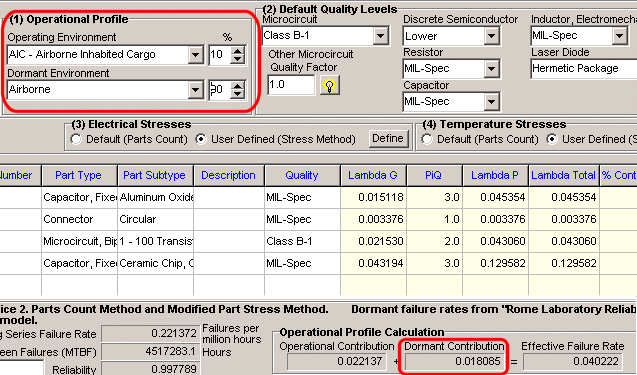
Task: Click the Quality column header
Action: coord(302,175)
